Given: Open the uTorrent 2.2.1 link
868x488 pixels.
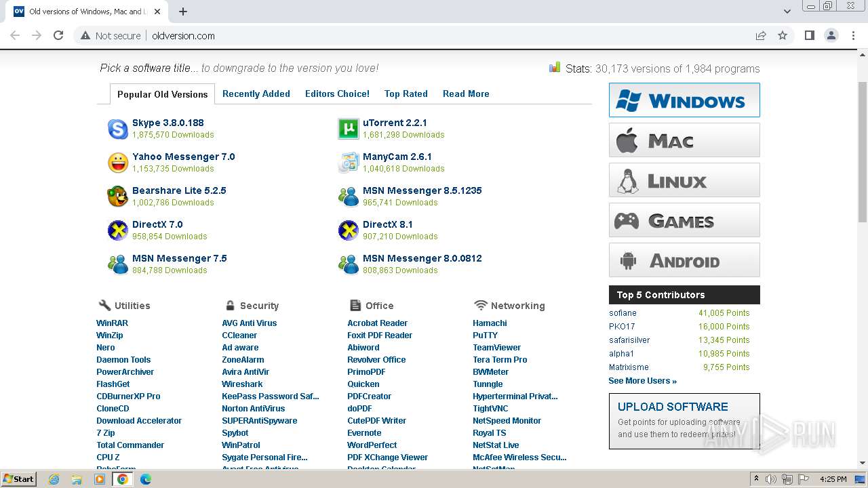Looking at the screenshot, I should [x=395, y=123].
